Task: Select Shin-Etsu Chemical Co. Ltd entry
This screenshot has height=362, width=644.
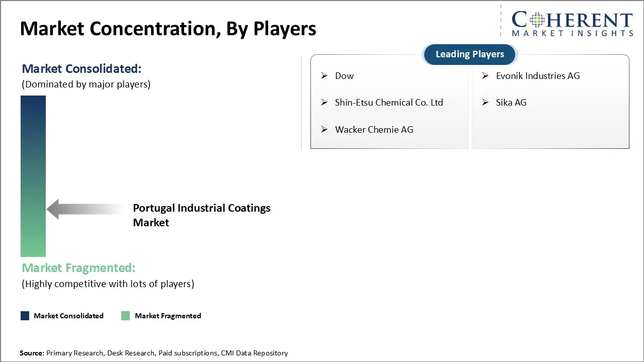Action: (389, 103)
